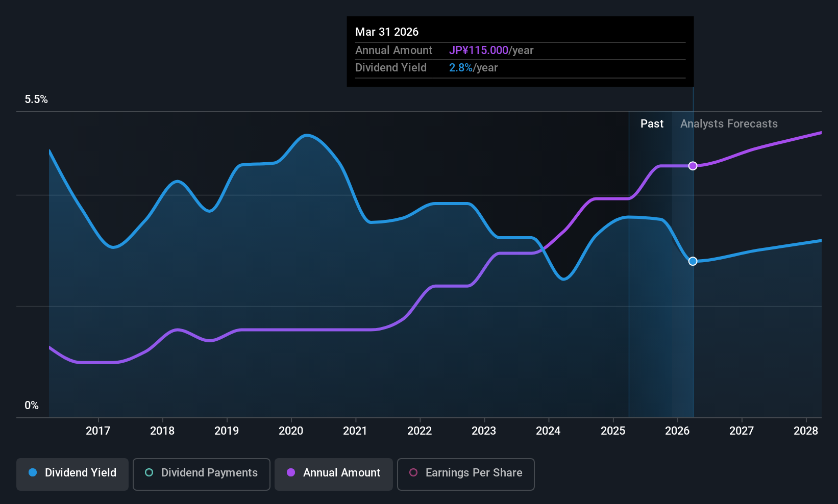This screenshot has height=504, width=838.
Task: Click the blue Dividend Yield legend dot
Action: [x=33, y=472]
